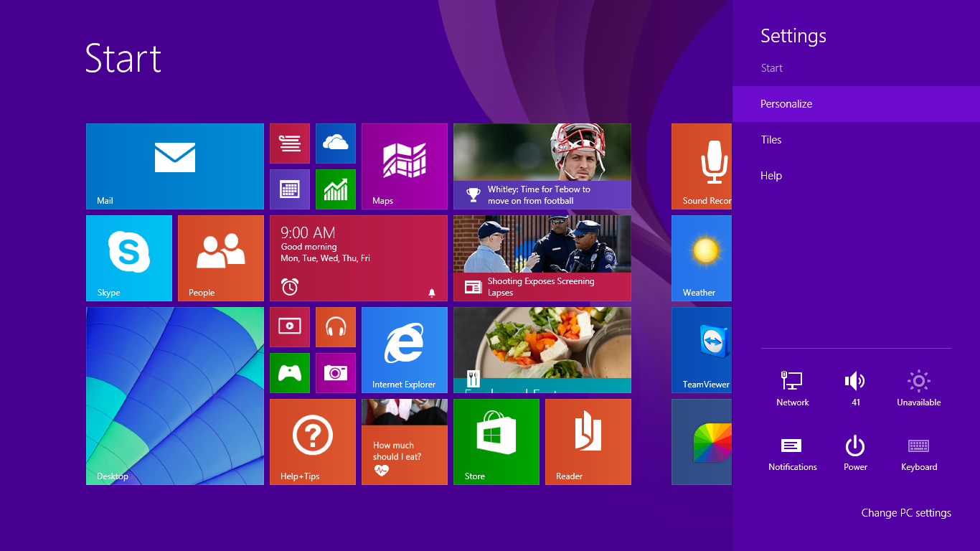
Task: Launch the Xbox Games tile
Action: [289, 372]
